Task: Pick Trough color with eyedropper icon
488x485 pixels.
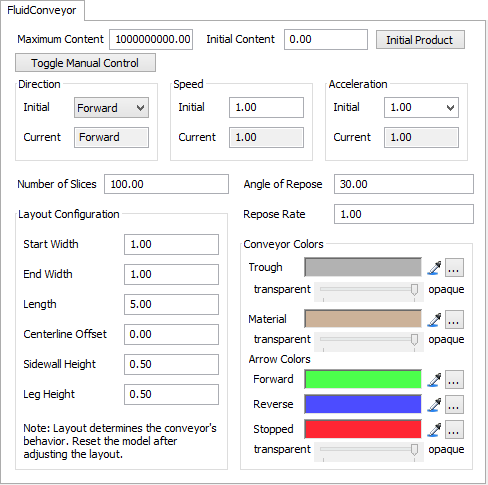Action: coord(434,268)
